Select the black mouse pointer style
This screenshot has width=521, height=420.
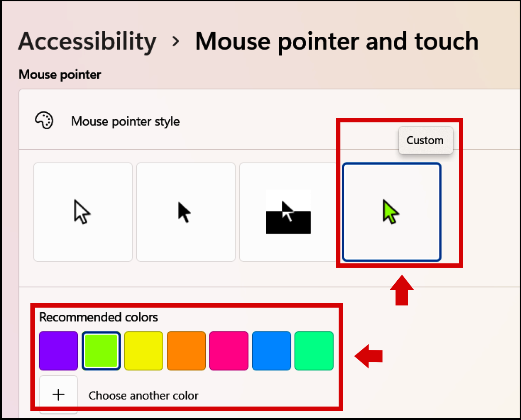pos(185,212)
